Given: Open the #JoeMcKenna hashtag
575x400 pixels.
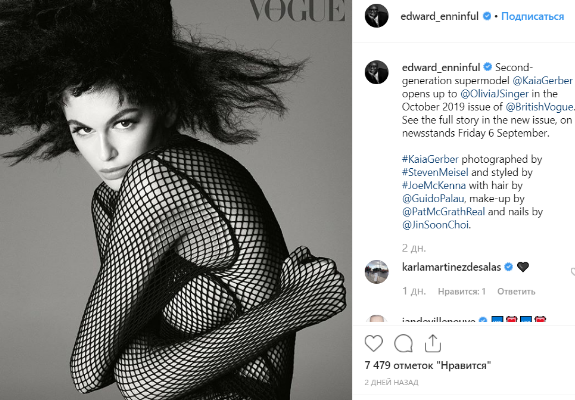Looking at the screenshot, I should point(434,185).
